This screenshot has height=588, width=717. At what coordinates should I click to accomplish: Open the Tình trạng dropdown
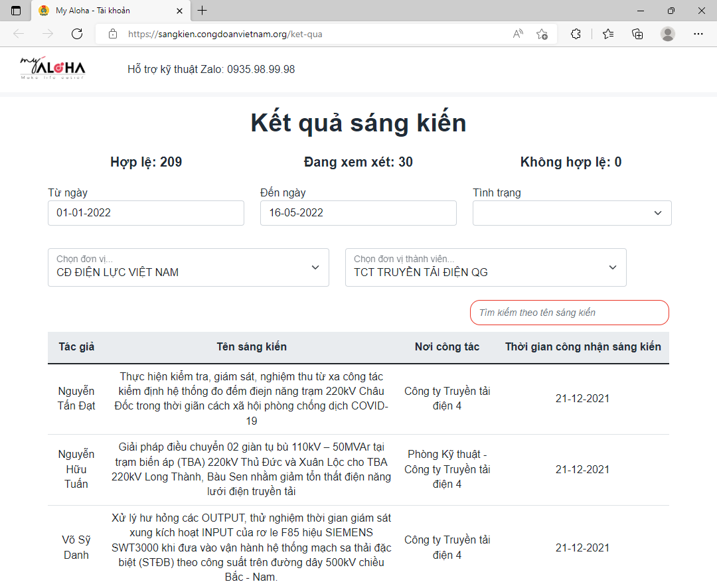click(x=572, y=213)
